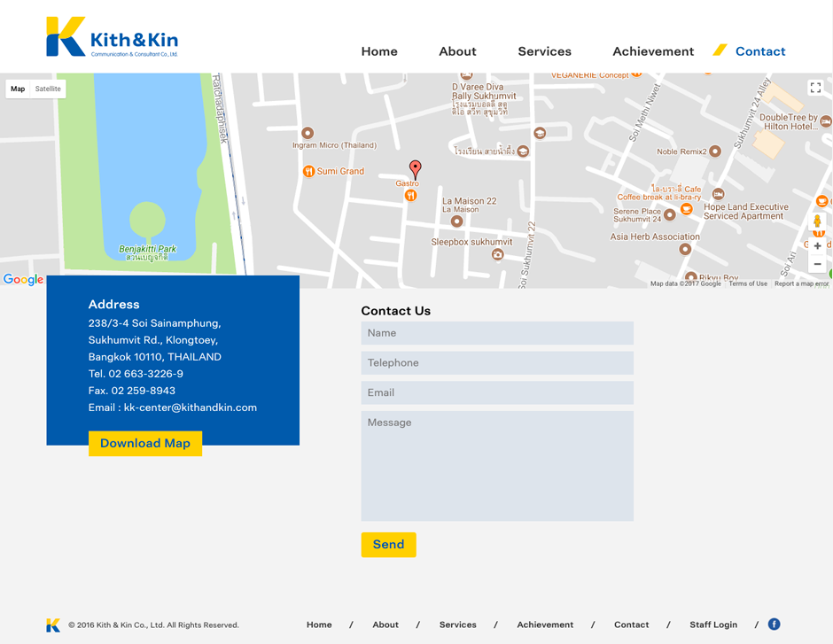Click Noble Remix2 map marker

pyautogui.click(x=715, y=151)
